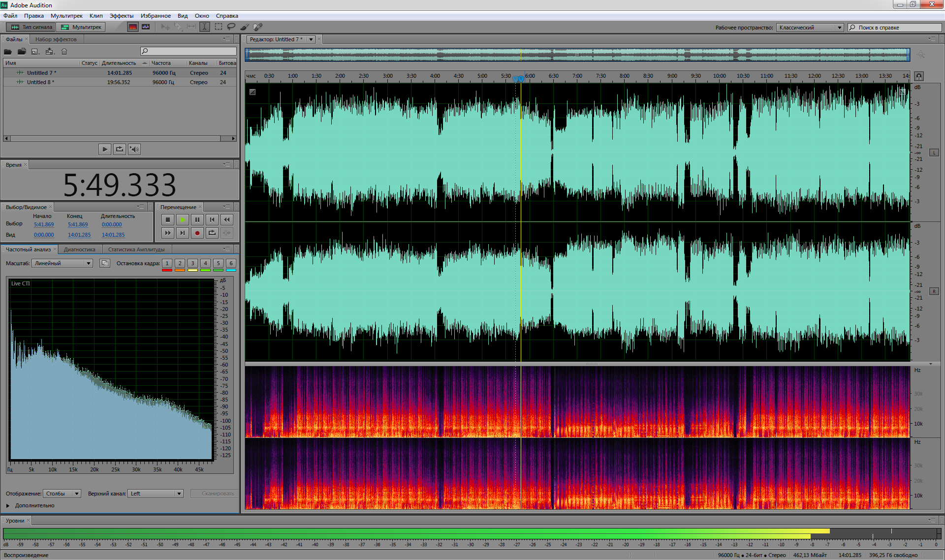Toggle the spectral frequency display button

point(133,27)
